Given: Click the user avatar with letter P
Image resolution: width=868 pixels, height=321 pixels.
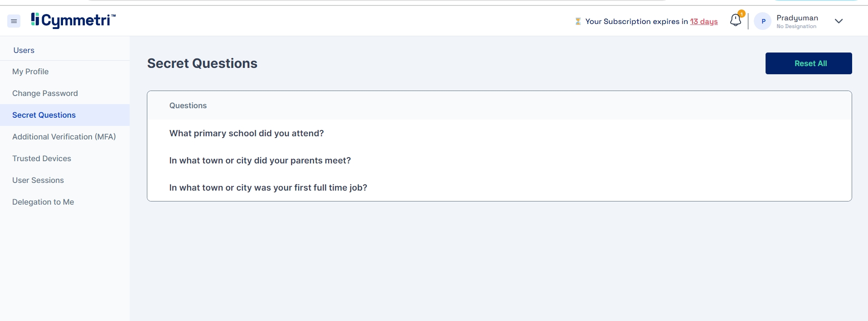Looking at the screenshot, I should [x=763, y=21].
